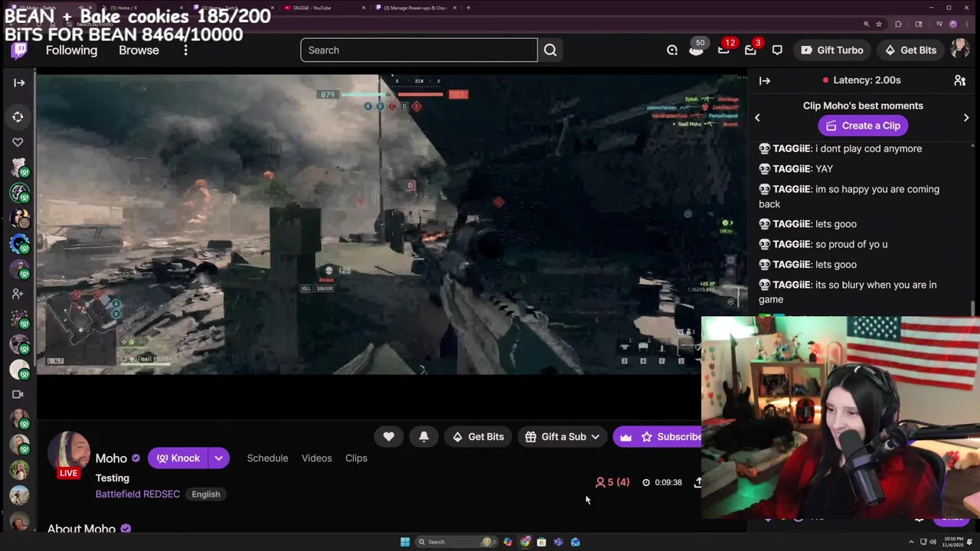Click Get Bits in the top navigation bar
The image size is (980, 551).
910,51
